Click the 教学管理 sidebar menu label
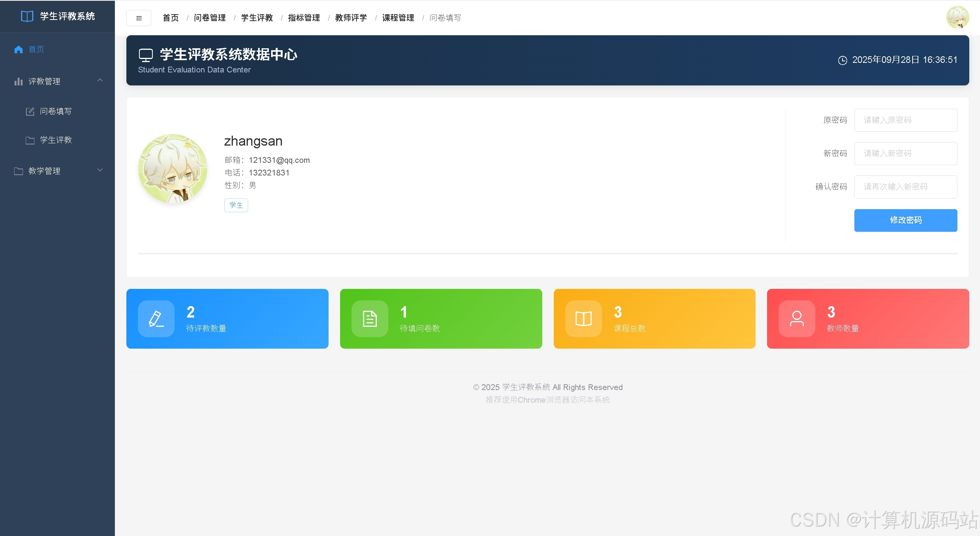 pyautogui.click(x=44, y=171)
